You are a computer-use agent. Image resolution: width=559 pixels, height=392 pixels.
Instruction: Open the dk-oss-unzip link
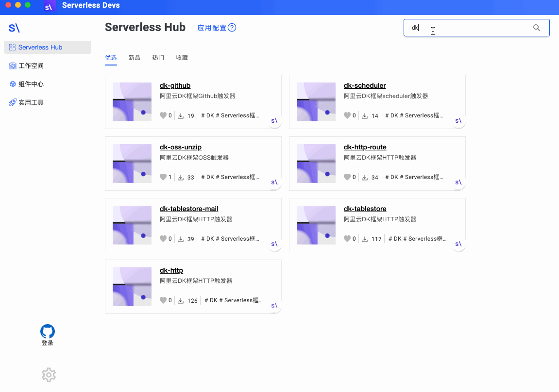(x=181, y=147)
